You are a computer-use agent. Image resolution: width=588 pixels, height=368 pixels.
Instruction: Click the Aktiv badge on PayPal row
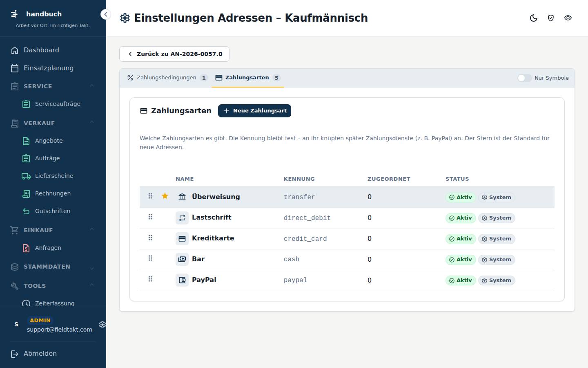pos(461,280)
